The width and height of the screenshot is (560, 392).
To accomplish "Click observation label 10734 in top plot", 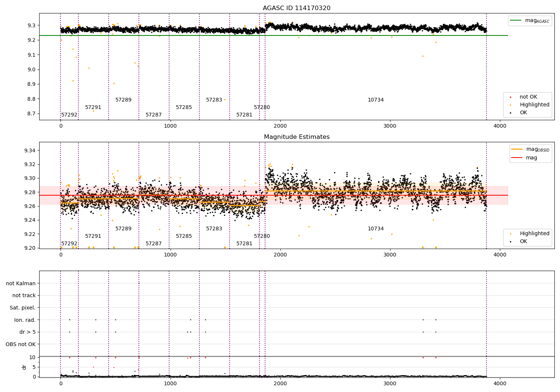I will point(376,100).
